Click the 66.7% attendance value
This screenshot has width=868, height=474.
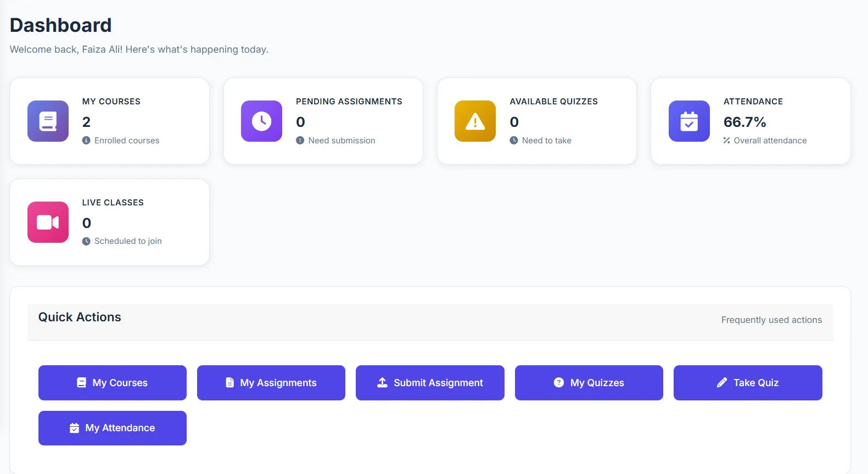pyautogui.click(x=744, y=122)
